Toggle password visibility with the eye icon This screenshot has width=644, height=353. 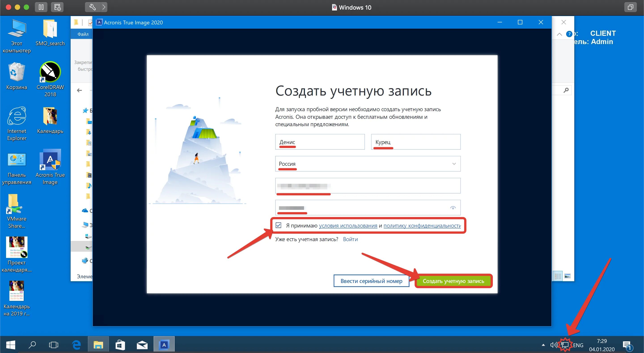453,207
